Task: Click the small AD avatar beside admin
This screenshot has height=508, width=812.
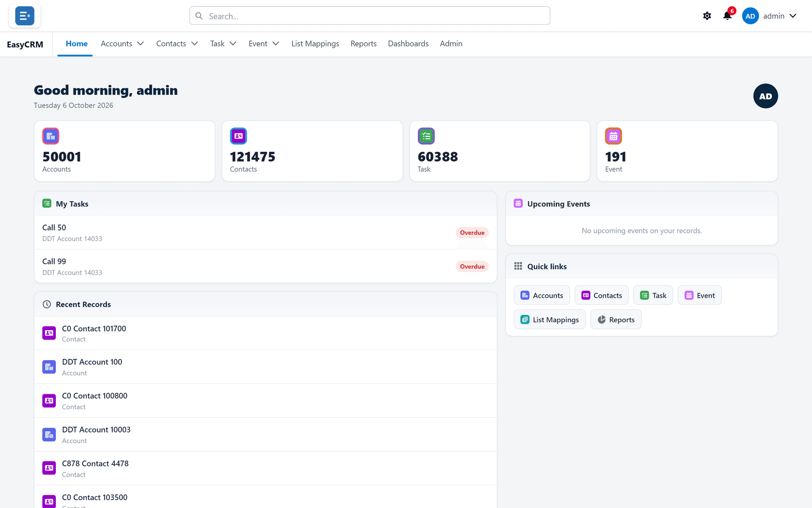Action: click(750, 16)
